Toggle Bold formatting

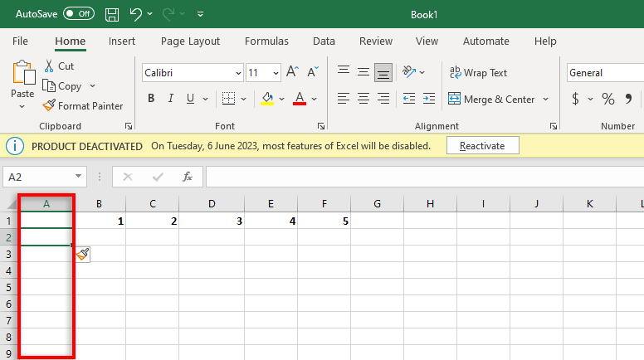pos(151,99)
